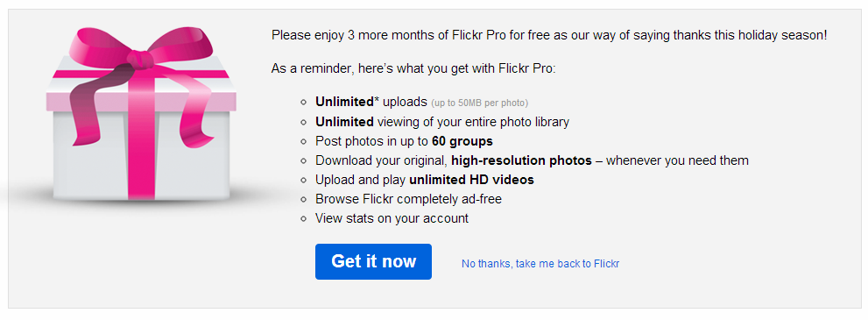Click the As a reminder sentence
This screenshot has height=320, width=868.
pos(413,69)
